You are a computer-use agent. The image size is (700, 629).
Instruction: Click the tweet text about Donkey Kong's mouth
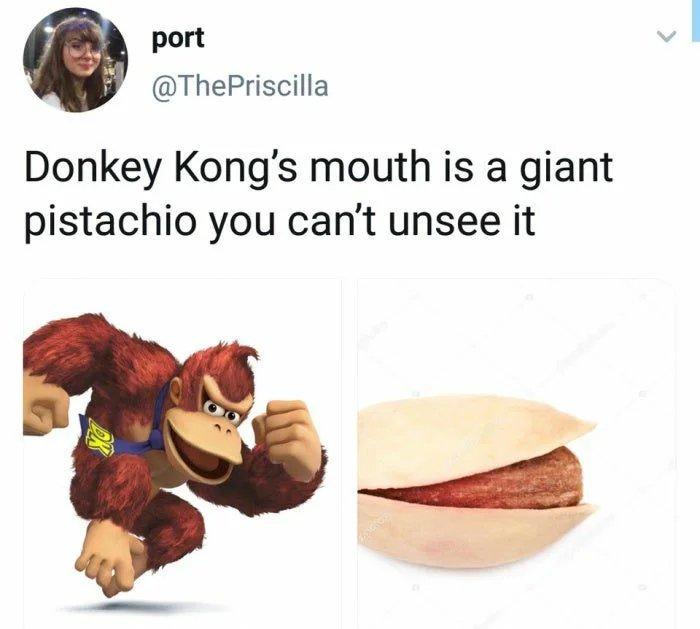318,195
